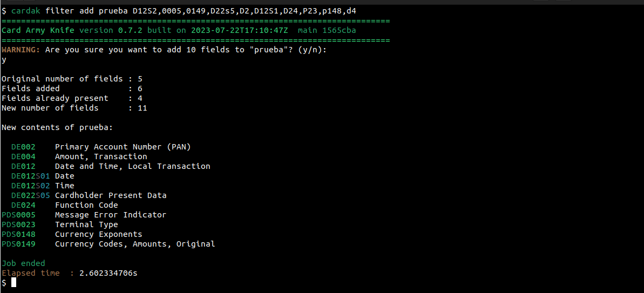Click the orange WARNING label
Viewport: 644px width, 293px height.
[21, 50]
